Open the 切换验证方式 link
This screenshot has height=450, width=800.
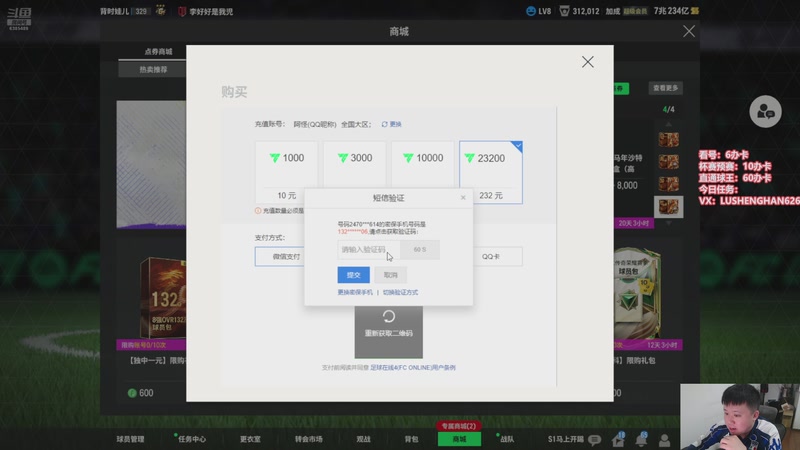pos(401,292)
